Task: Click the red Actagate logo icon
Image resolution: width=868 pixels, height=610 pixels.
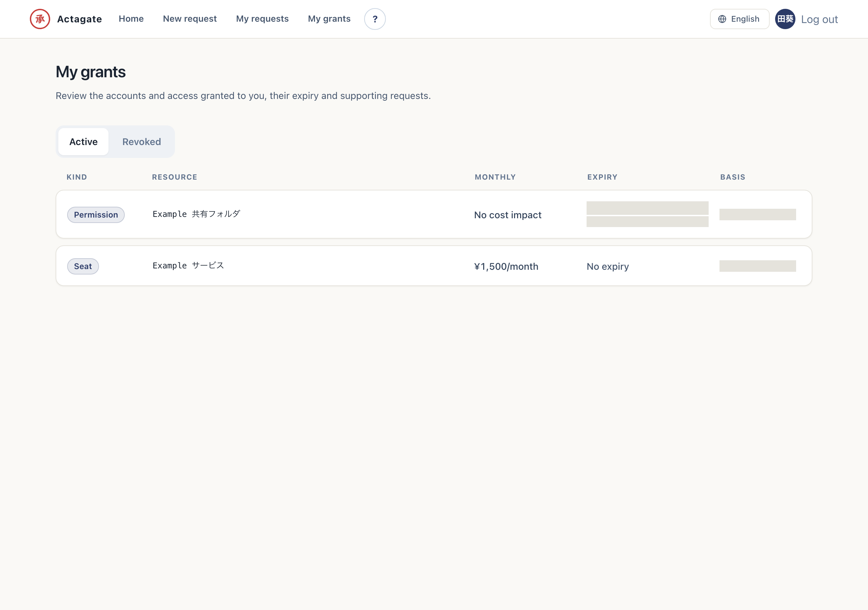Action: (x=40, y=19)
